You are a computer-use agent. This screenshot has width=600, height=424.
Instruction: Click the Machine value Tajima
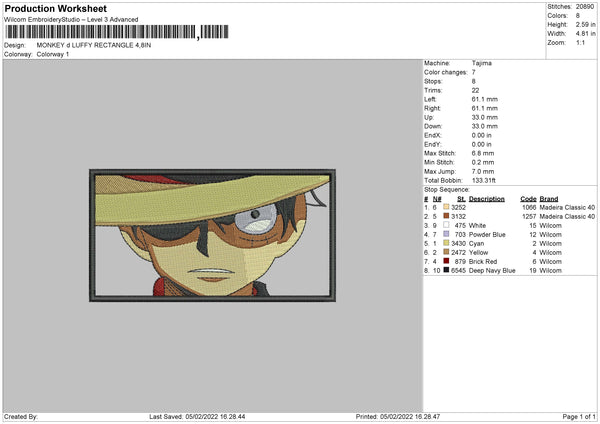coord(482,63)
